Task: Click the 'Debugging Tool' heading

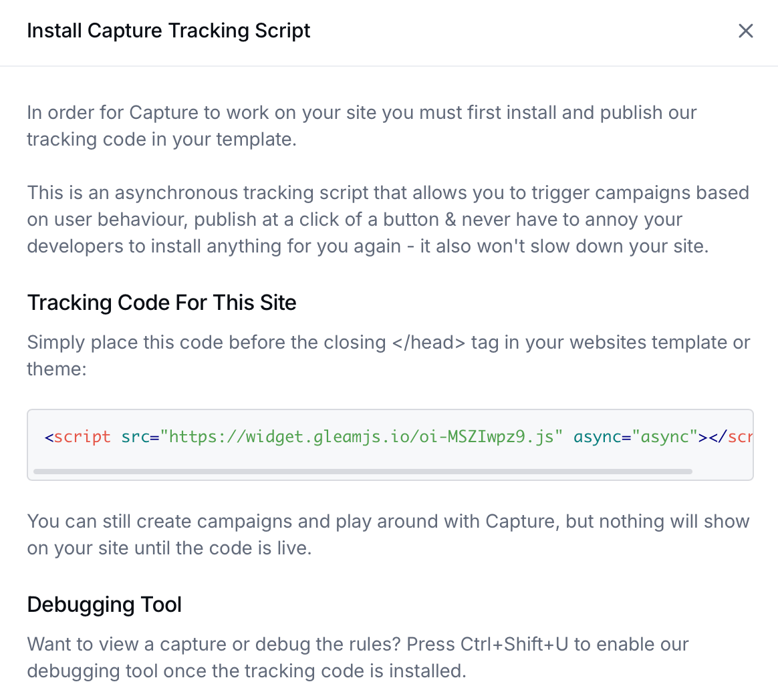Action: (x=104, y=604)
